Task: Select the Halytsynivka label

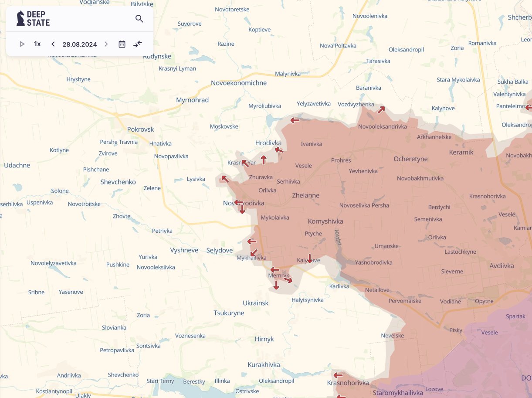Action: pyautogui.click(x=308, y=300)
